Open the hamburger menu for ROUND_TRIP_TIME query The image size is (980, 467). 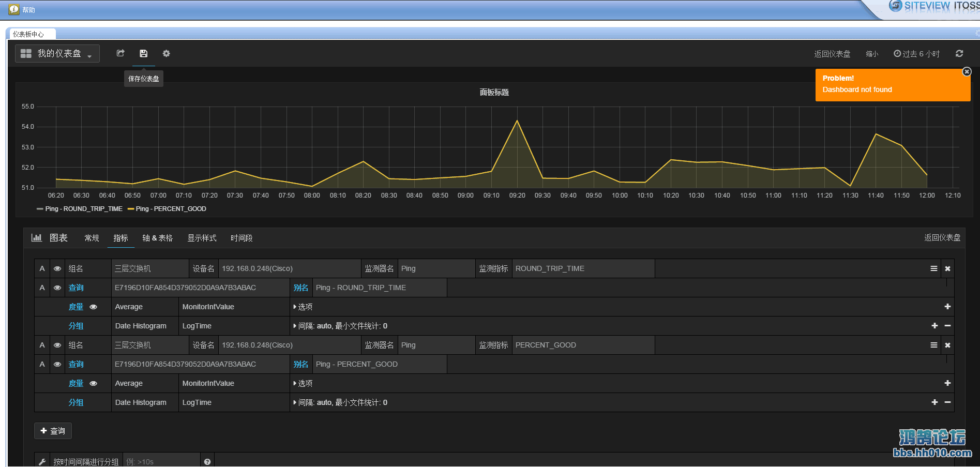(934, 268)
